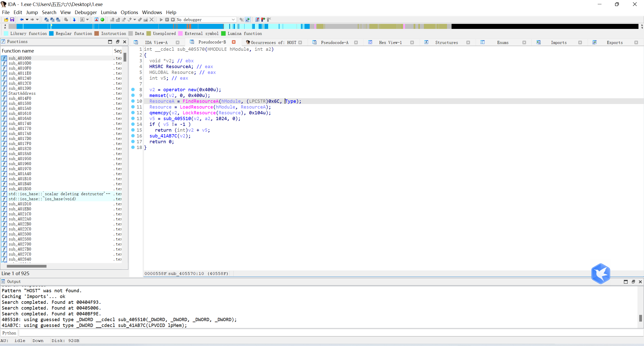Image resolution: width=644 pixels, height=346 pixels.
Task: Toggle breakpoint dot on line 13
Action: click(133, 118)
